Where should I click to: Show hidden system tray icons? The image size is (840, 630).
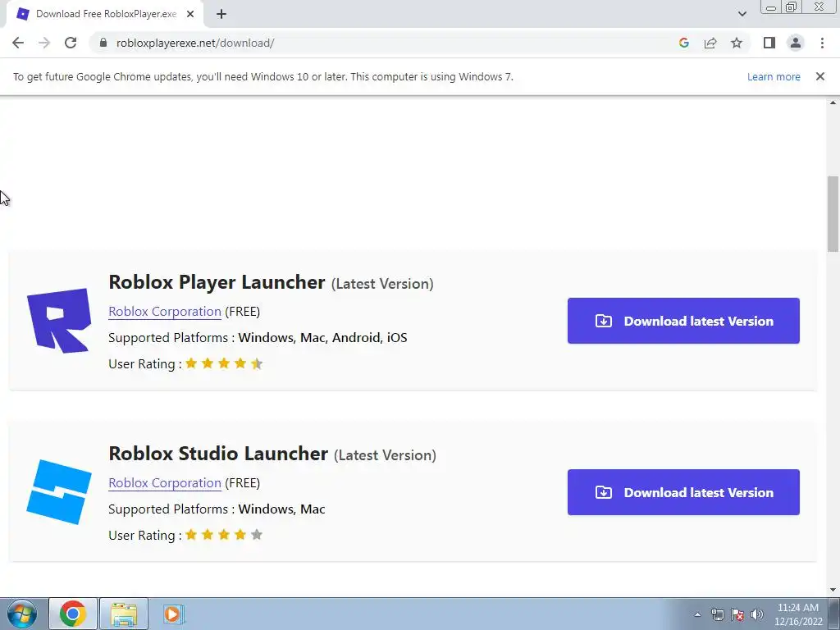click(x=697, y=614)
